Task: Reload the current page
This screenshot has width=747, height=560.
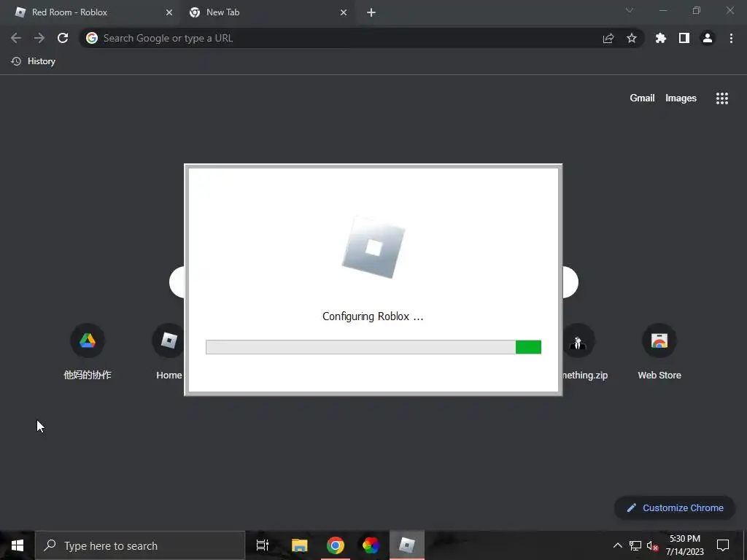Action: click(x=63, y=38)
